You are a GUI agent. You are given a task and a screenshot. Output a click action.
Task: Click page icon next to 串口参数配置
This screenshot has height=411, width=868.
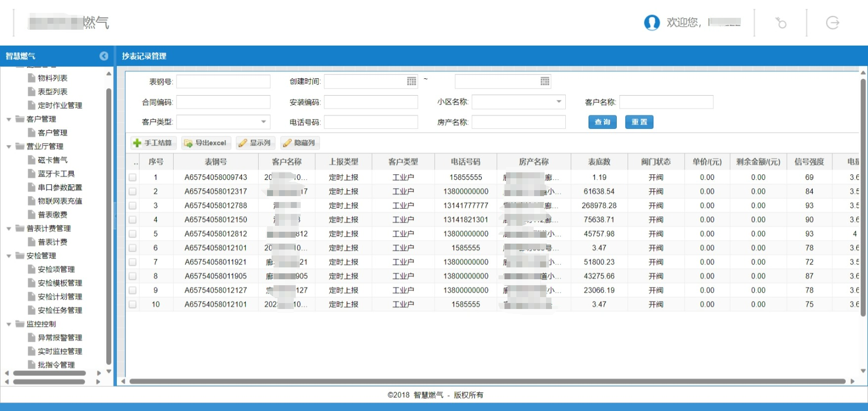click(32, 187)
